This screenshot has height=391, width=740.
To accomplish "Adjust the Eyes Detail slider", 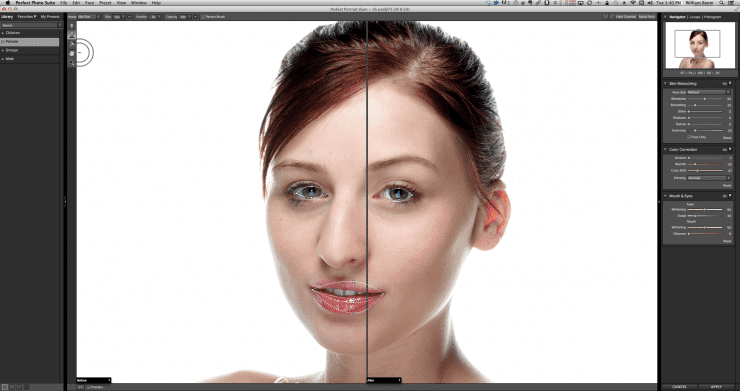I will click(705, 215).
